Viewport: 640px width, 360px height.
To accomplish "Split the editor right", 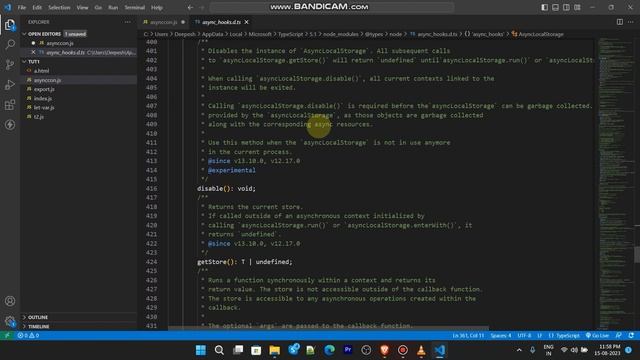I will pyautogui.click(x=620, y=22).
